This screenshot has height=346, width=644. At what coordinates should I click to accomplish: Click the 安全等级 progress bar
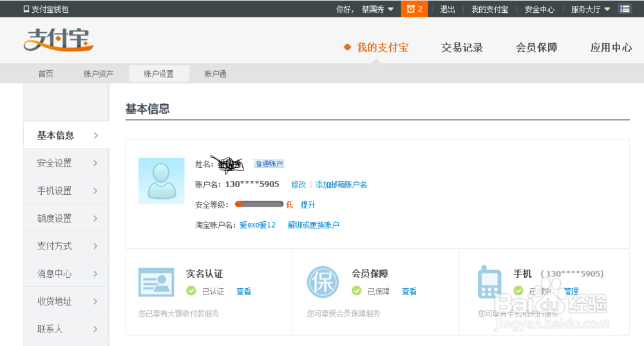pyautogui.click(x=259, y=204)
